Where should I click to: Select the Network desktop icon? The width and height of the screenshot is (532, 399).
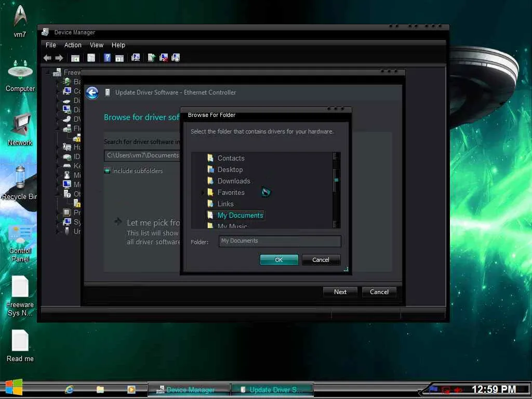tap(20, 130)
